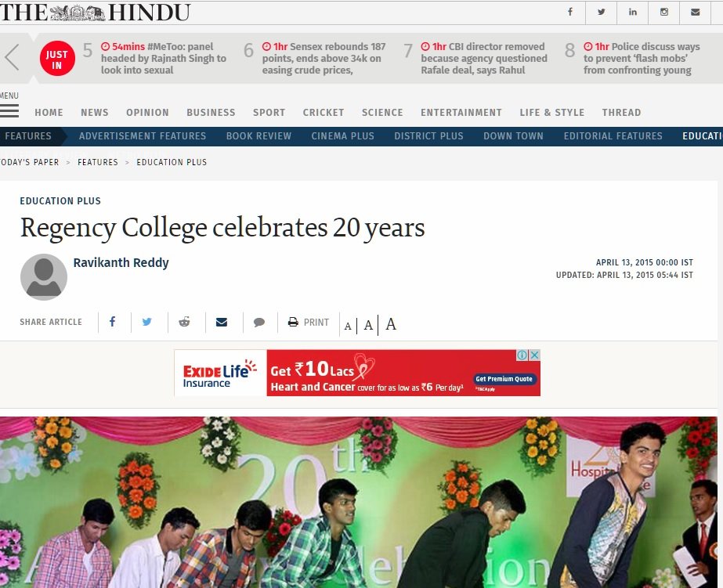723x588 pixels.
Task: Go to previous Just In headlines arrow
Action: click(x=12, y=58)
